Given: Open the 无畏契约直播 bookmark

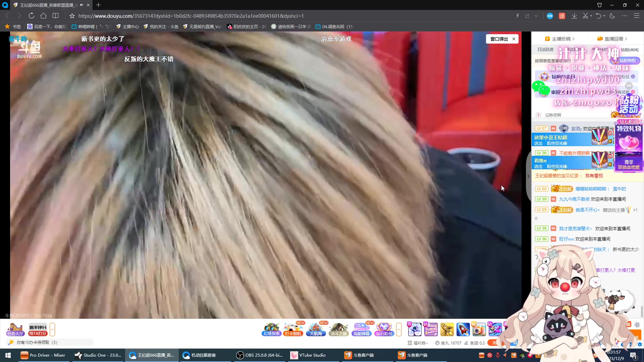Looking at the screenshot, I should (202, 26).
